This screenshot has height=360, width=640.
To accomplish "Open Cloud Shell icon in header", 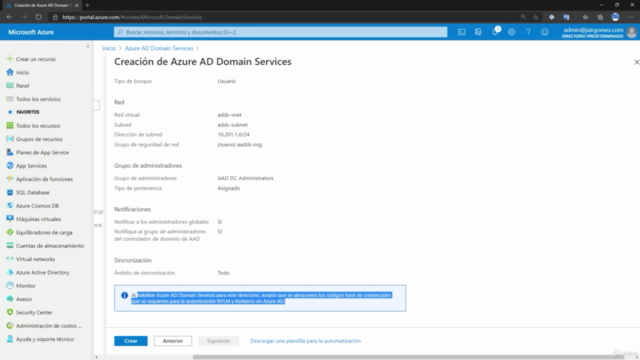I will click(461, 32).
